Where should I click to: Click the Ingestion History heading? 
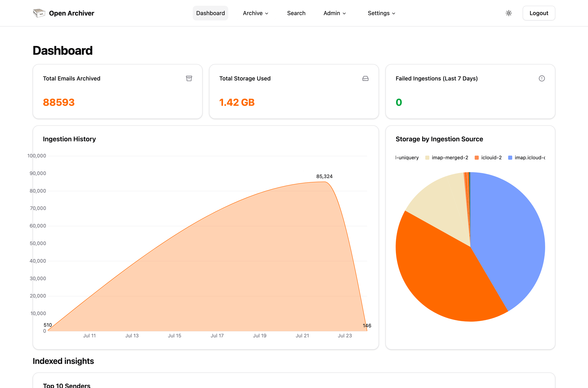click(69, 139)
